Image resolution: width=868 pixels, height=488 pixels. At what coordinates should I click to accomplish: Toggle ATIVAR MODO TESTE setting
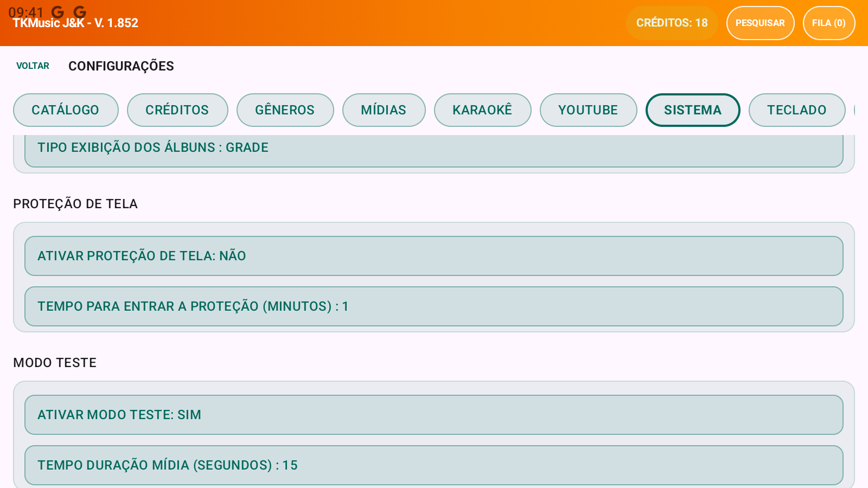click(434, 415)
